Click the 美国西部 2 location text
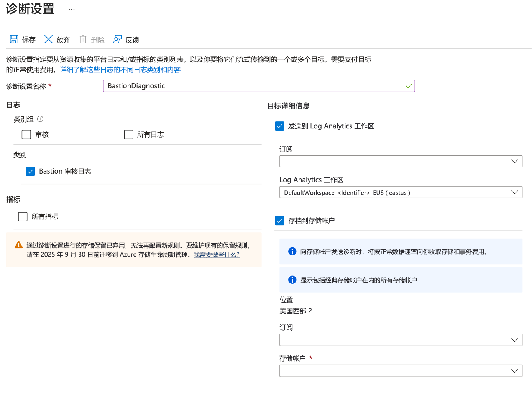Viewport: 532px width, 393px height. tap(296, 311)
